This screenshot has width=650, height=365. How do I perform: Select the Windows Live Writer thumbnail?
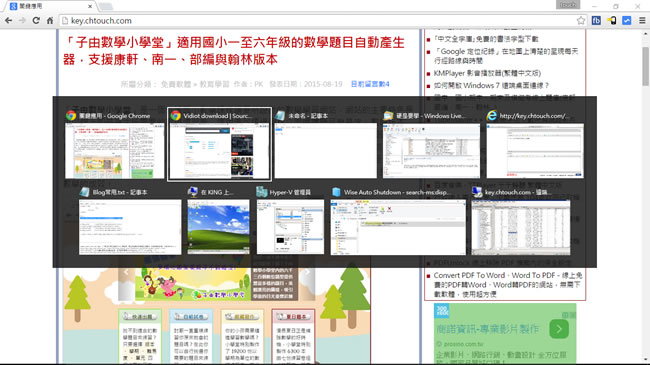(x=432, y=151)
